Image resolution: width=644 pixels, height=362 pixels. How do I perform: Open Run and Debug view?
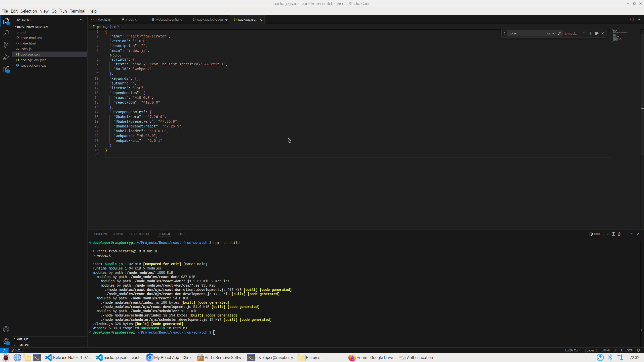[x=6, y=58]
